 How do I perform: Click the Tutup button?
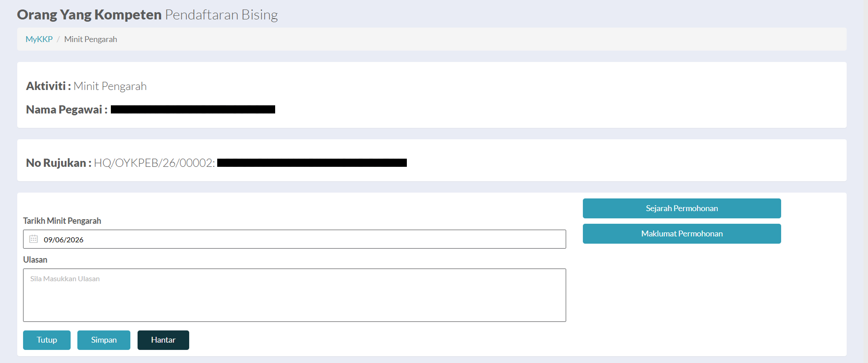pyautogui.click(x=47, y=340)
